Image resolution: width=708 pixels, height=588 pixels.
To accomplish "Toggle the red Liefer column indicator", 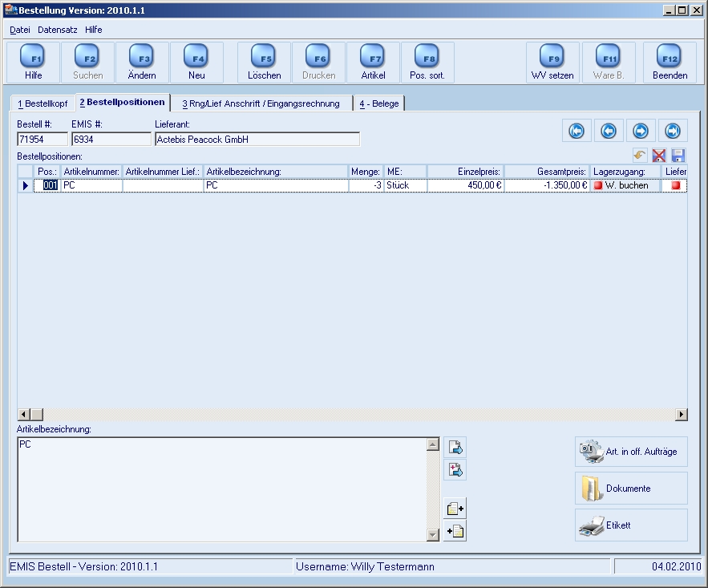I will (675, 185).
